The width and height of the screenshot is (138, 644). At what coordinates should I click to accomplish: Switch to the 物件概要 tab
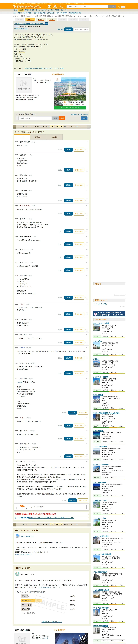tap(41, 20)
